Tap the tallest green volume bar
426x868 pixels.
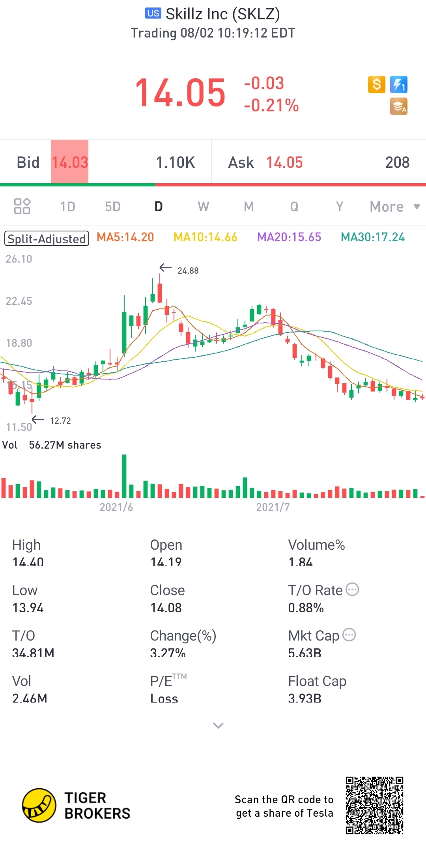coord(124,476)
